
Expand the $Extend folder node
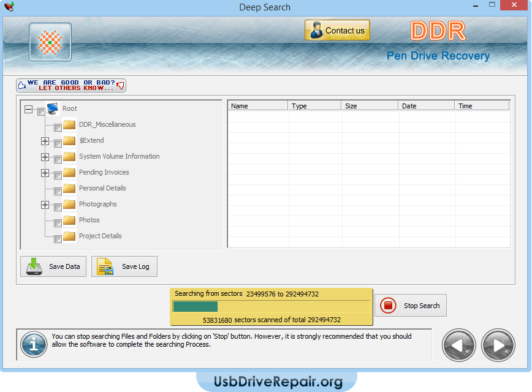click(x=45, y=141)
